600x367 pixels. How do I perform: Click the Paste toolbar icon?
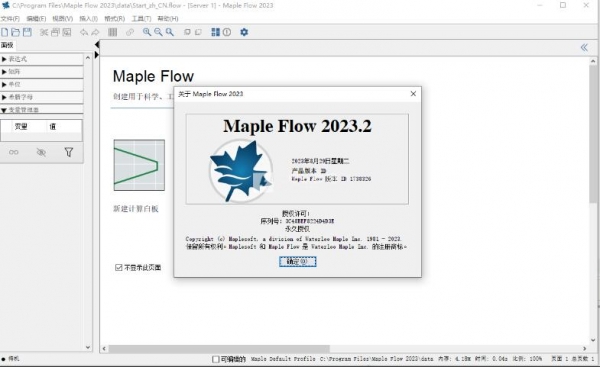pos(67,32)
